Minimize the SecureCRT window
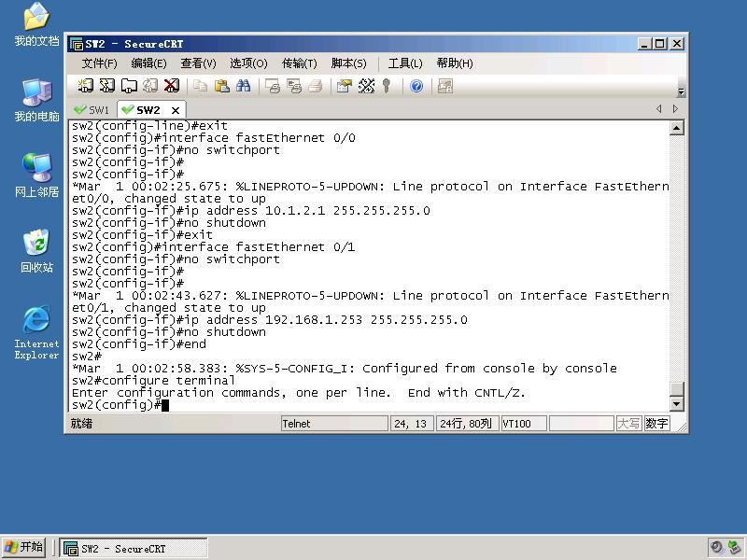This screenshot has width=747, height=560. 644,44
